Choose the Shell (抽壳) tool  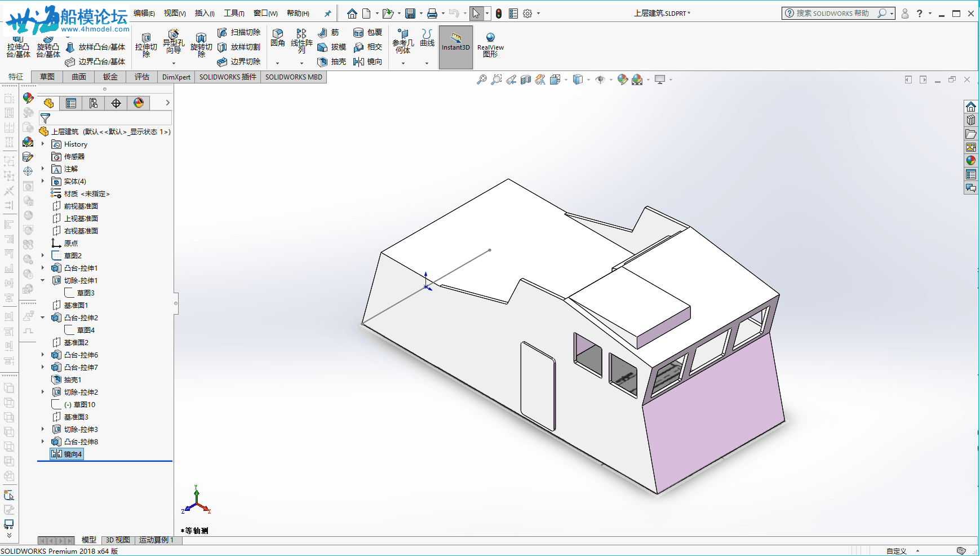pyautogui.click(x=332, y=62)
